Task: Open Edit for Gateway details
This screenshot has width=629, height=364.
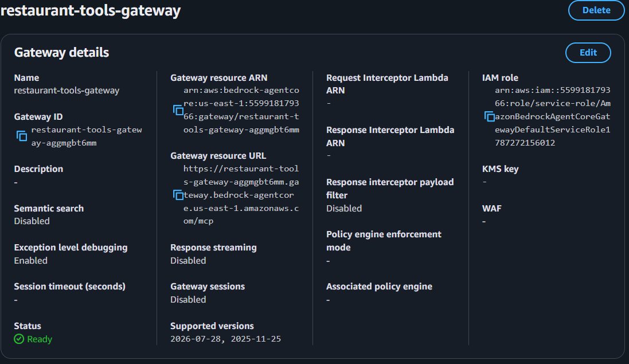Action: (x=588, y=53)
